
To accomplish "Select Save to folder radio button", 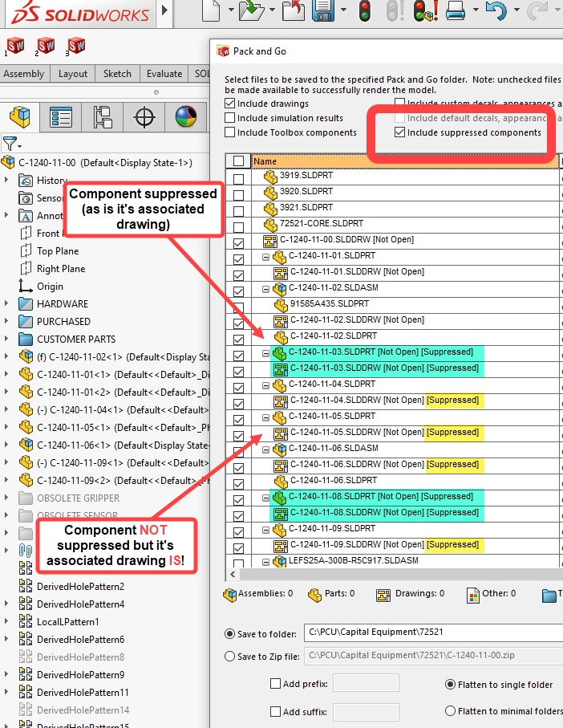I will click(229, 634).
